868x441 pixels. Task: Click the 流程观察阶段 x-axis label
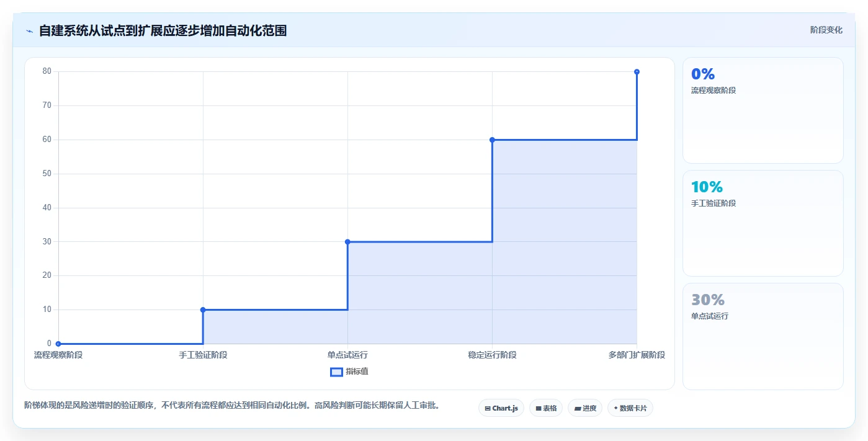(x=58, y=355)
